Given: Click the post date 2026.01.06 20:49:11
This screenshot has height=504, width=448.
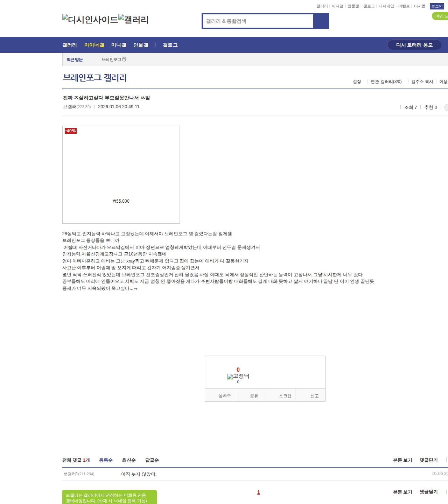Looking at the screenshot, I should (119, 107).
